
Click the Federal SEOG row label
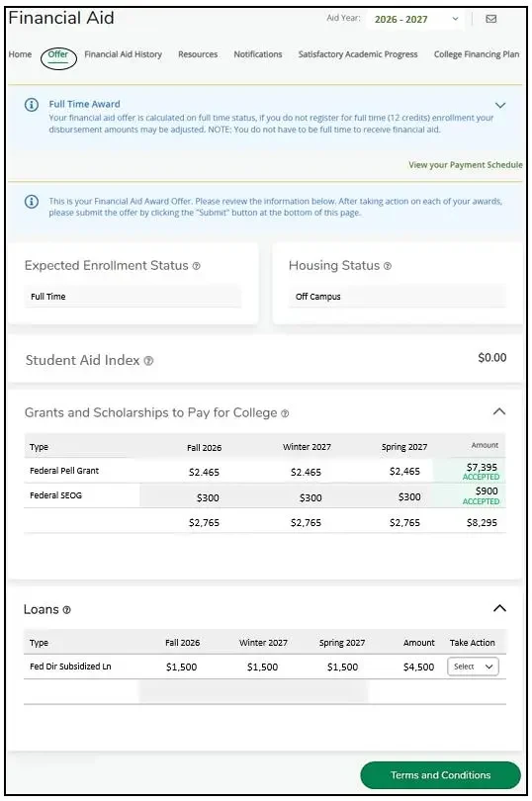[x=55, y=495]
